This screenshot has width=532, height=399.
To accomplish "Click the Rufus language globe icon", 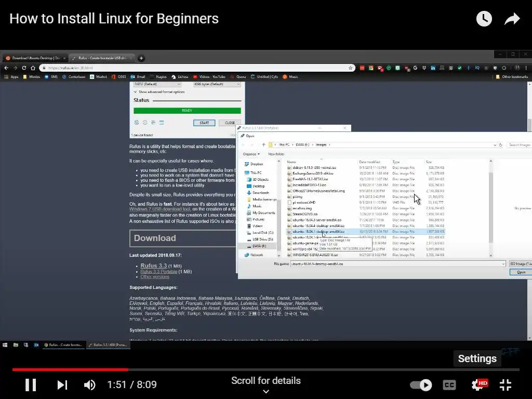I will 137,123.
